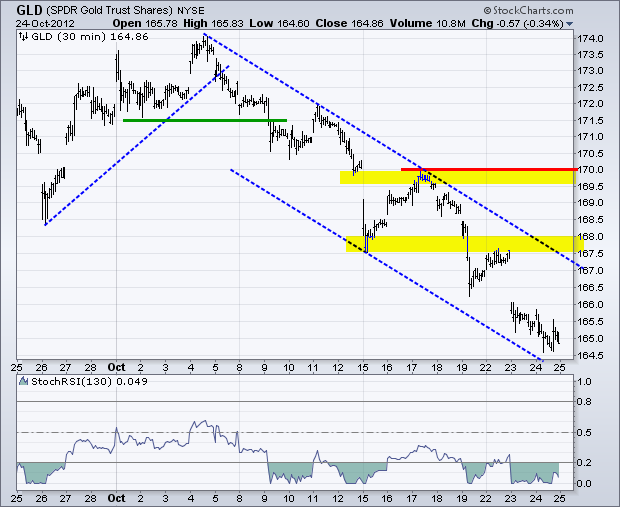Click the 'Oct' label on StochRSI axis
Screen dimensions: 620x507
pyautogui.click(x=116, y=498)
